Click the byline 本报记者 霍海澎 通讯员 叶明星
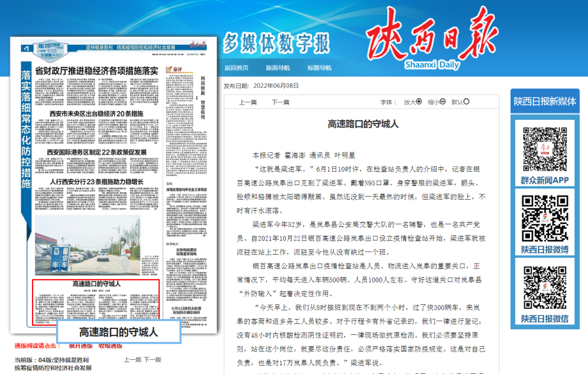 pyautogui.click(x=304, y=155)
